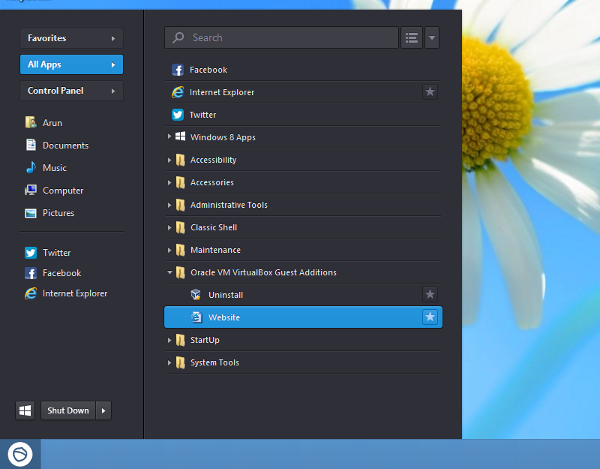Open Documents link in sidebar
Image resolution: width=600 pixels, height=469 pixels.
(x=65, y=145)
